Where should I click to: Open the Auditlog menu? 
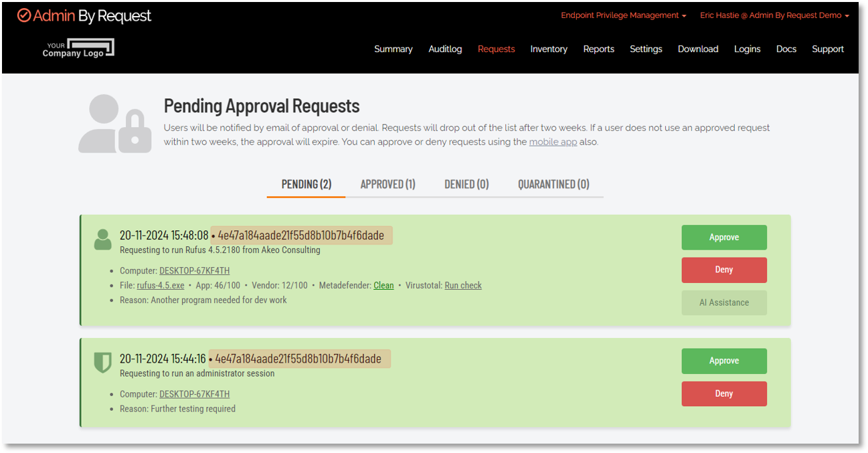coord(445,49)
